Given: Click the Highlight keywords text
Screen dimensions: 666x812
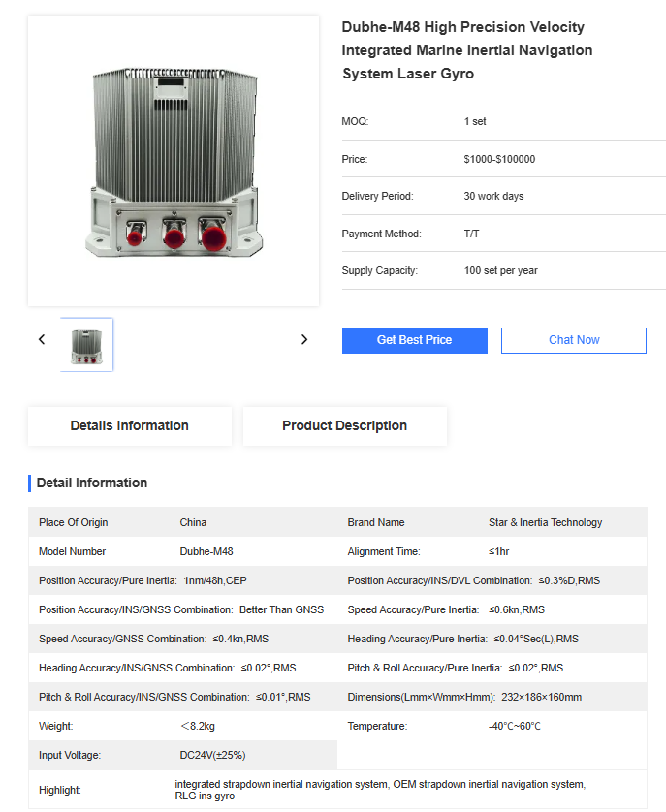Looking at the screenshot, I should point(380,790).
